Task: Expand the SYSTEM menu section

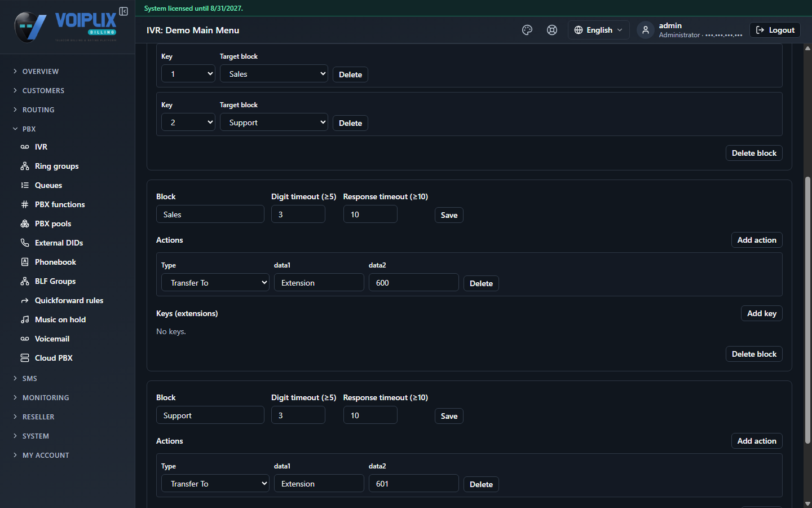Action: [36, 436]
